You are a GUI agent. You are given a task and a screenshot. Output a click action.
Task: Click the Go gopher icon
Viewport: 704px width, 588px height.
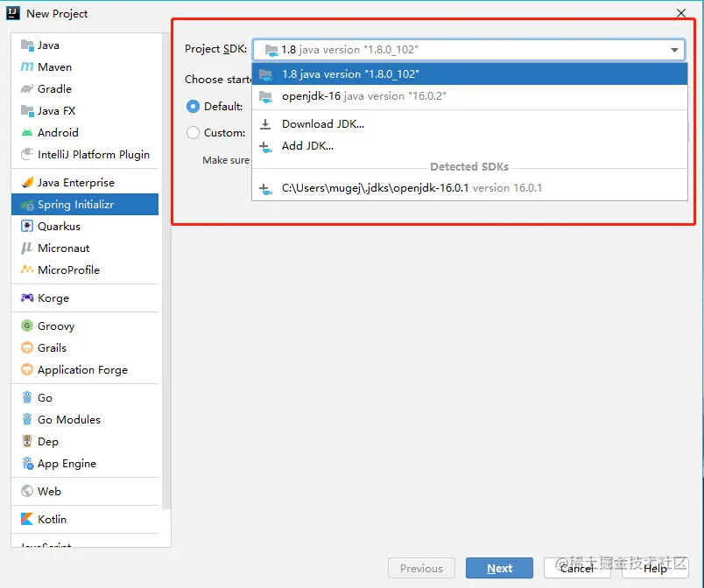click(x=27, y=398)
